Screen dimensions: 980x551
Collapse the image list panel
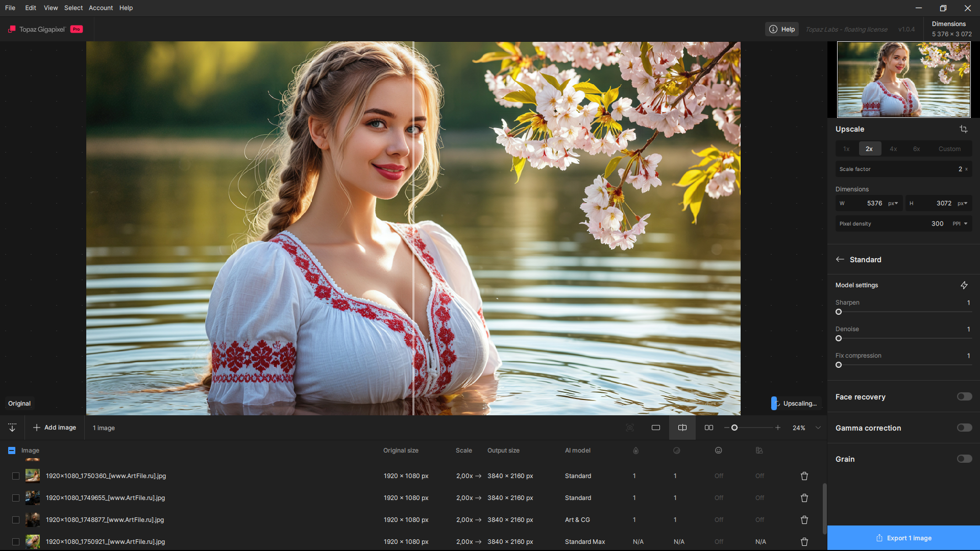pos(12,428)
